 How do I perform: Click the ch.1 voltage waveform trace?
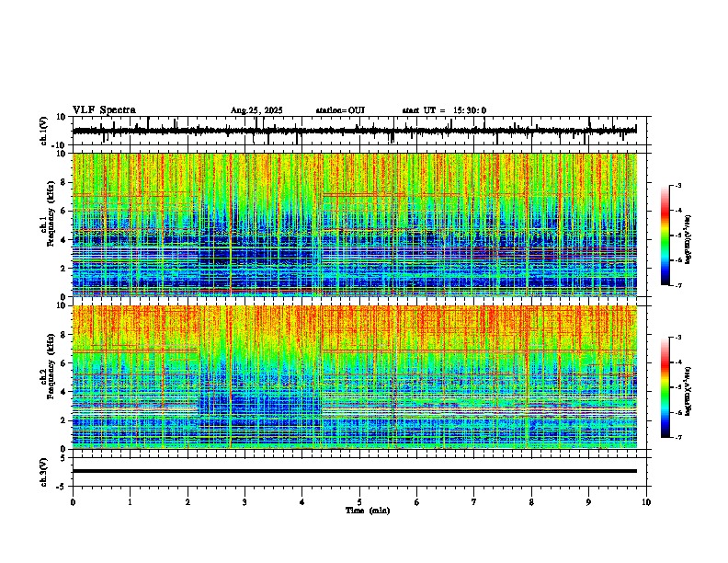click(354, 131)
